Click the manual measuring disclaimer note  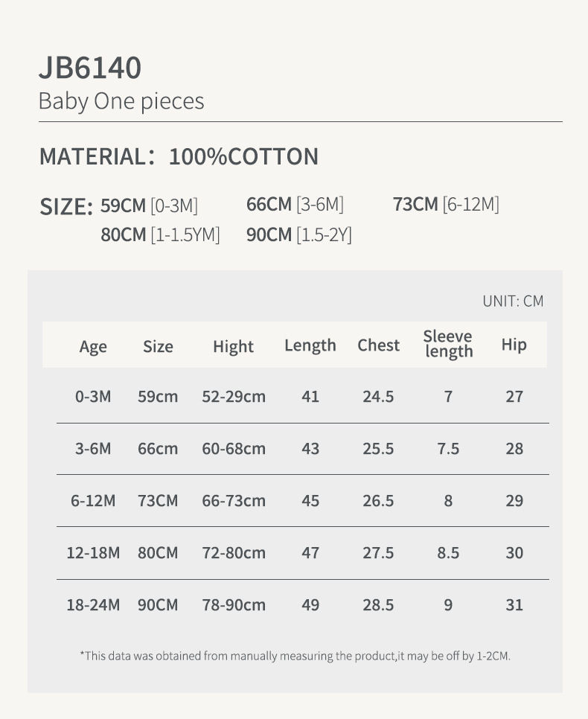coord(295,656)
